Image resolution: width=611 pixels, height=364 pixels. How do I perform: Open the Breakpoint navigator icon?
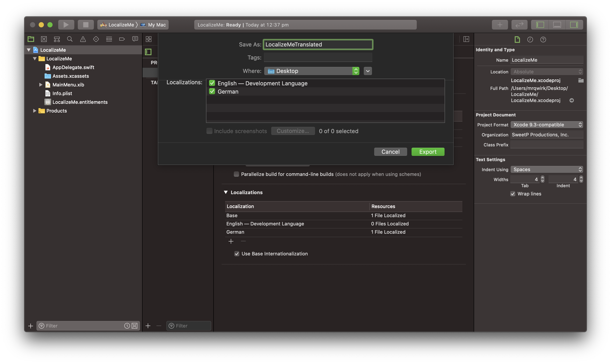122,39
